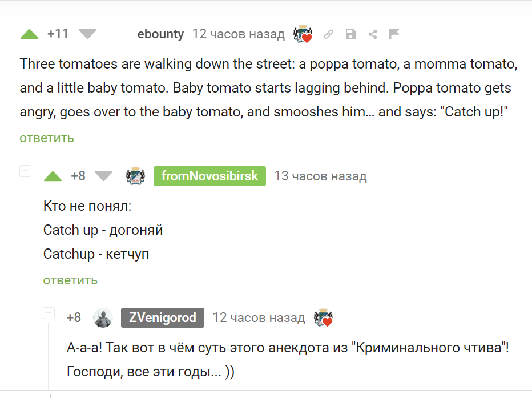Share ebounty's comment via share icon

pos(373,34)
